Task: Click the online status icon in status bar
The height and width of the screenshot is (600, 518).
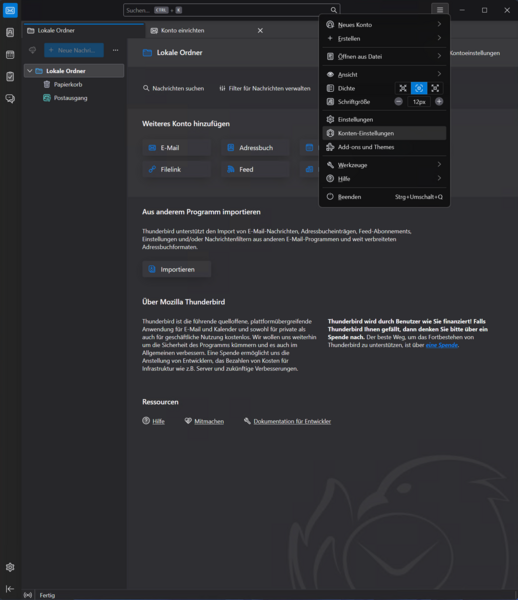Action: pos(28,595)
